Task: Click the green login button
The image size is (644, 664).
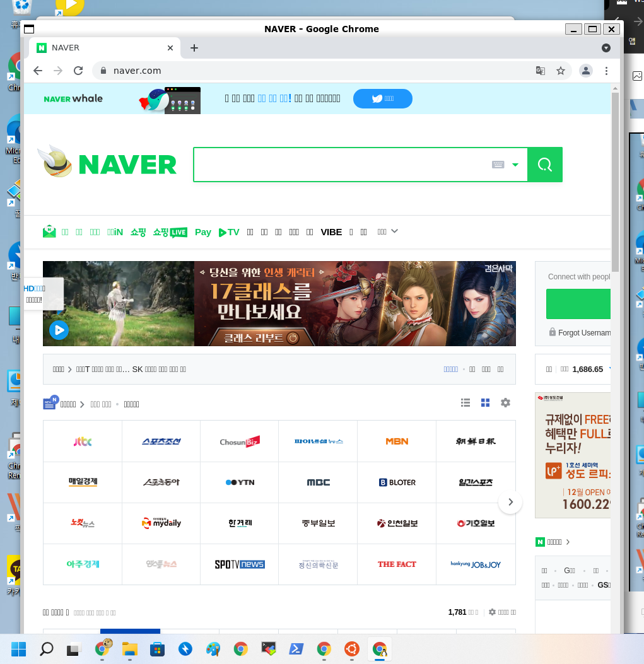Action: click(x=578, y=304)
